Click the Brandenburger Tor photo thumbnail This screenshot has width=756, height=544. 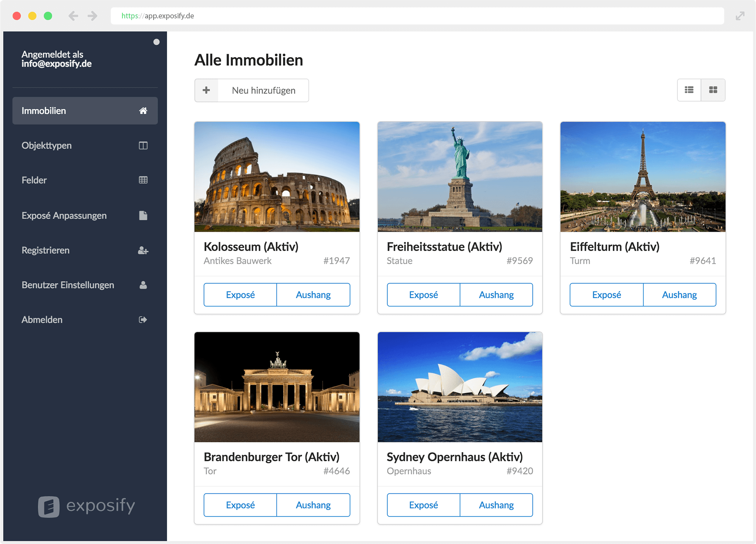pyautogui.click(x=277, y=387)
